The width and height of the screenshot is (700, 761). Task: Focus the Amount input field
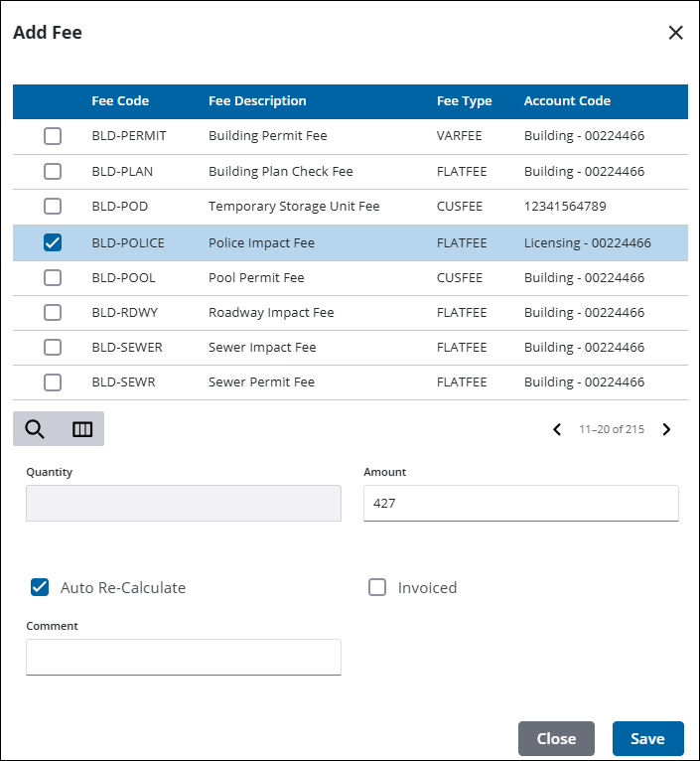[520, 504]
